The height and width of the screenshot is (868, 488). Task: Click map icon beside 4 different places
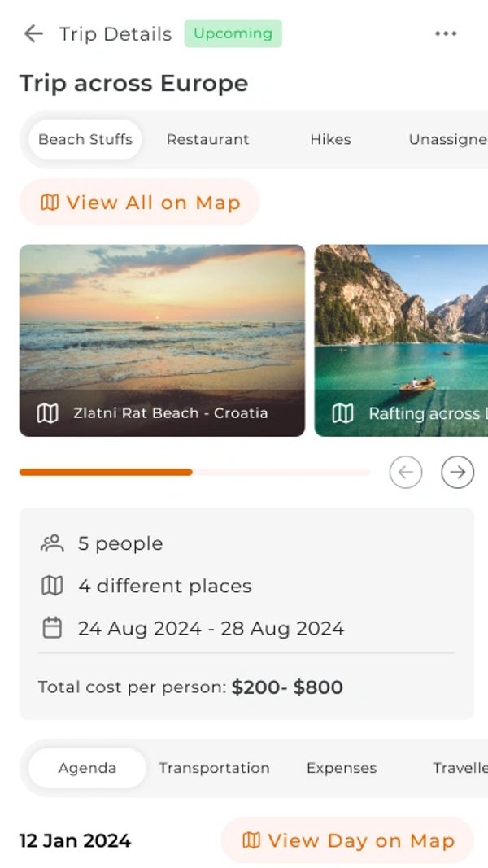tap(52, 586)
